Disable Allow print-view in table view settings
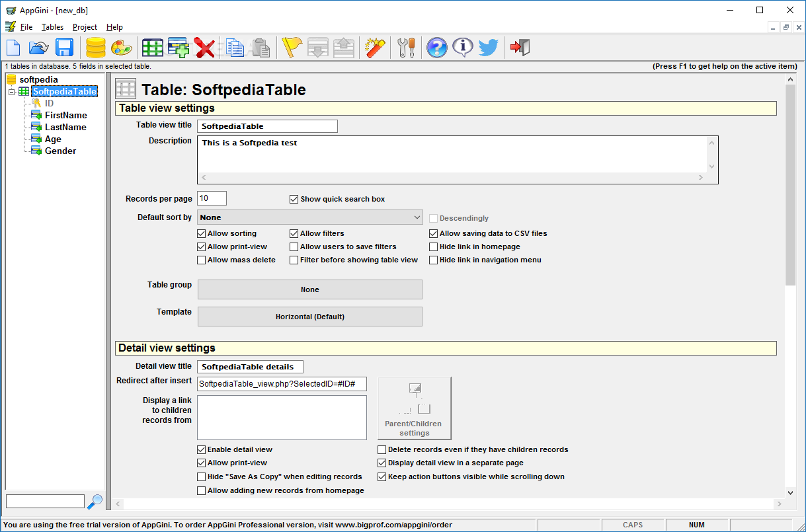 click(x=202, y=247)
